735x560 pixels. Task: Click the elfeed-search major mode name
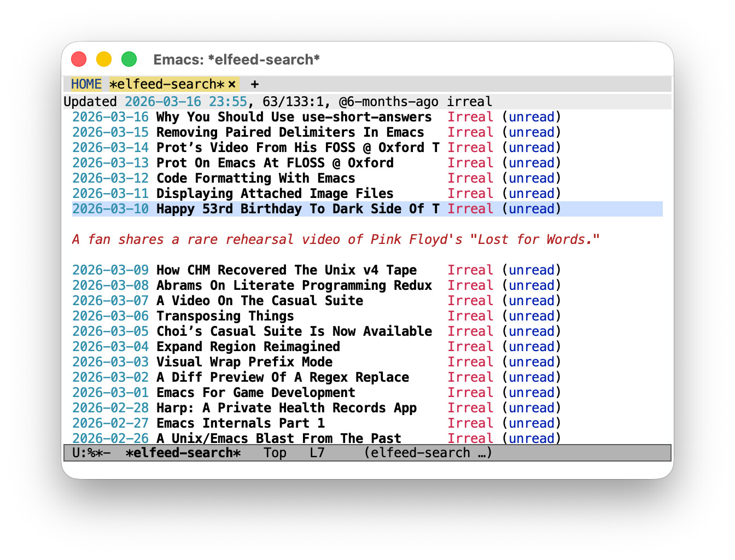coord(421,452)
